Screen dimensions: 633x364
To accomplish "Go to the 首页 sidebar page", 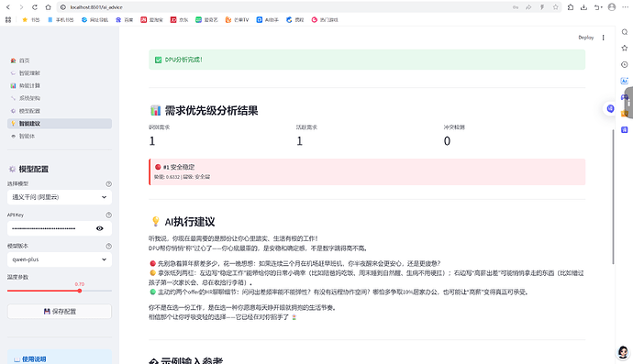I will (x=60, y=61).
